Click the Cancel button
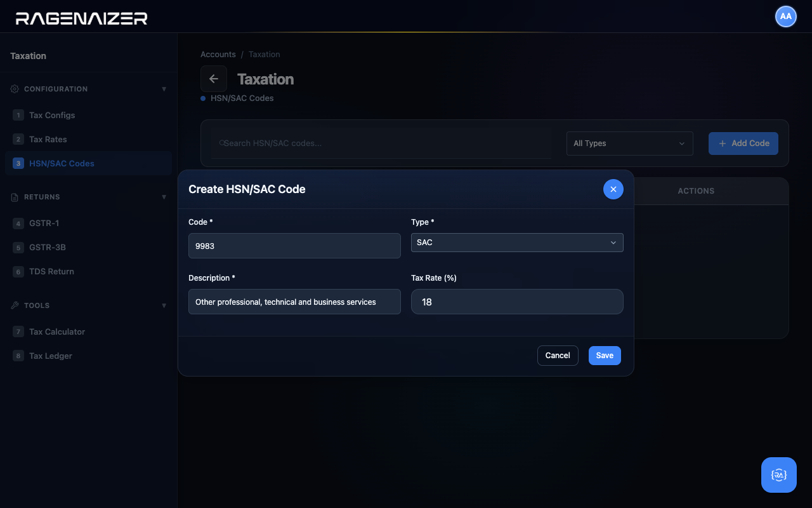Image resolution: width=812 pixels, height=508 pixels. 558,356
